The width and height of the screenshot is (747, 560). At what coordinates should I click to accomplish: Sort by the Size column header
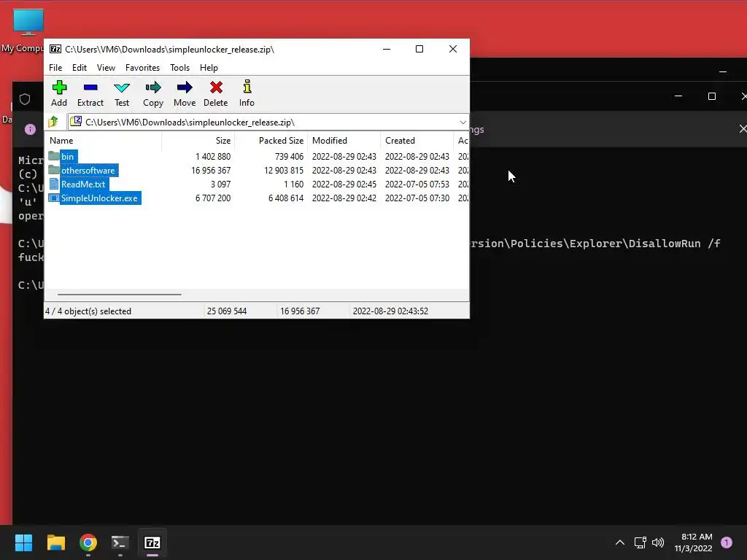(198, 141)
